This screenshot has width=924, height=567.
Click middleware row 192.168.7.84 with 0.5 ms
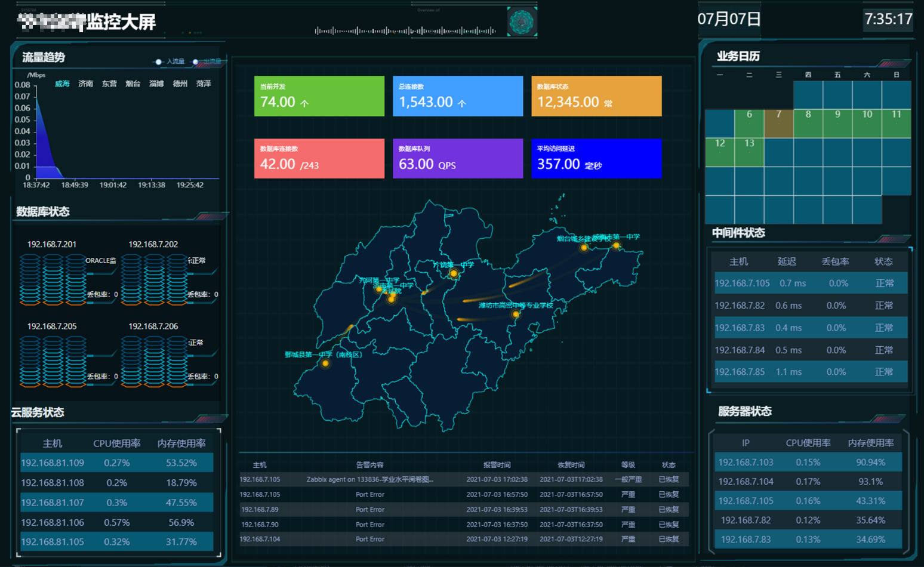click(811, 350)
